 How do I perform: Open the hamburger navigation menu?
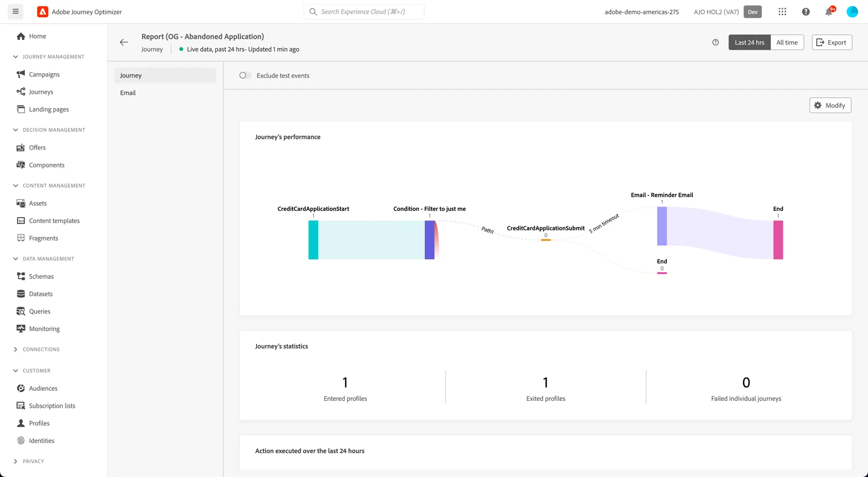15,12
